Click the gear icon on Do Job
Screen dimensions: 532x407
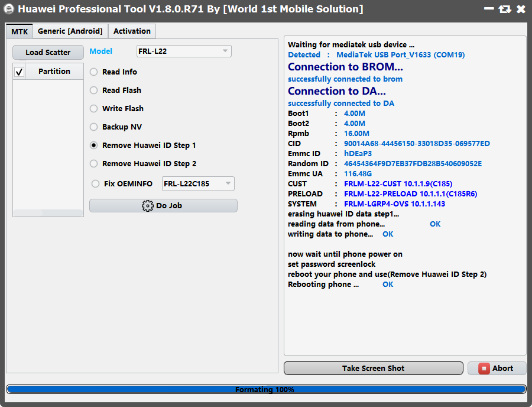click(147, 205)
